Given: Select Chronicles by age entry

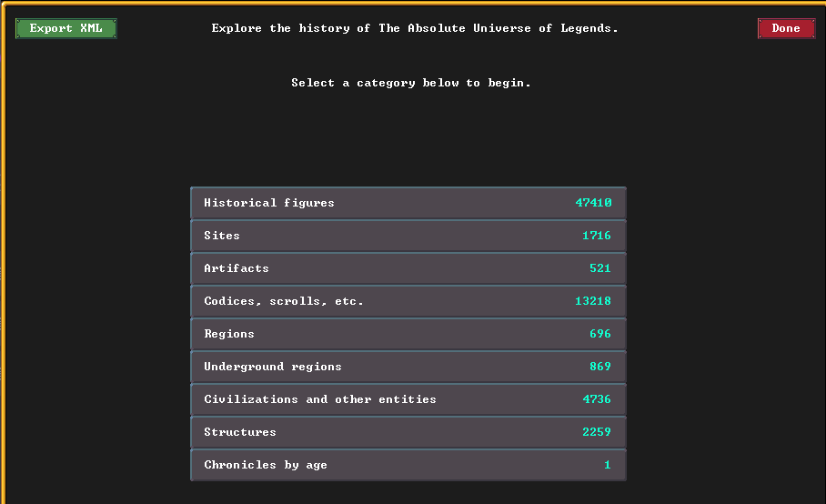Looking at the screenshot, I should tap(408, 465).
